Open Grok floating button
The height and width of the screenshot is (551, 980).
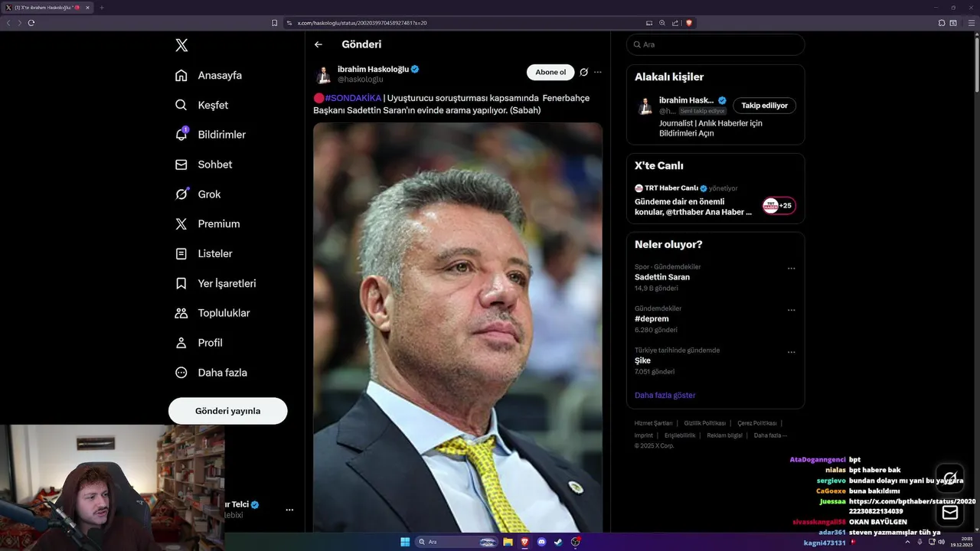pos(950,478)
